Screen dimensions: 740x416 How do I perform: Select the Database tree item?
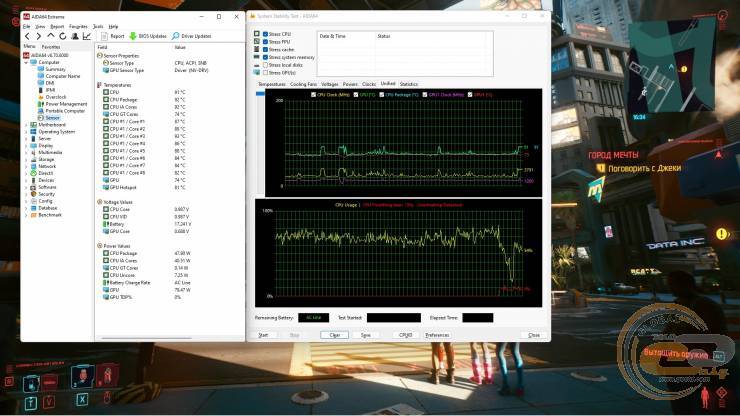pos(48,208)
